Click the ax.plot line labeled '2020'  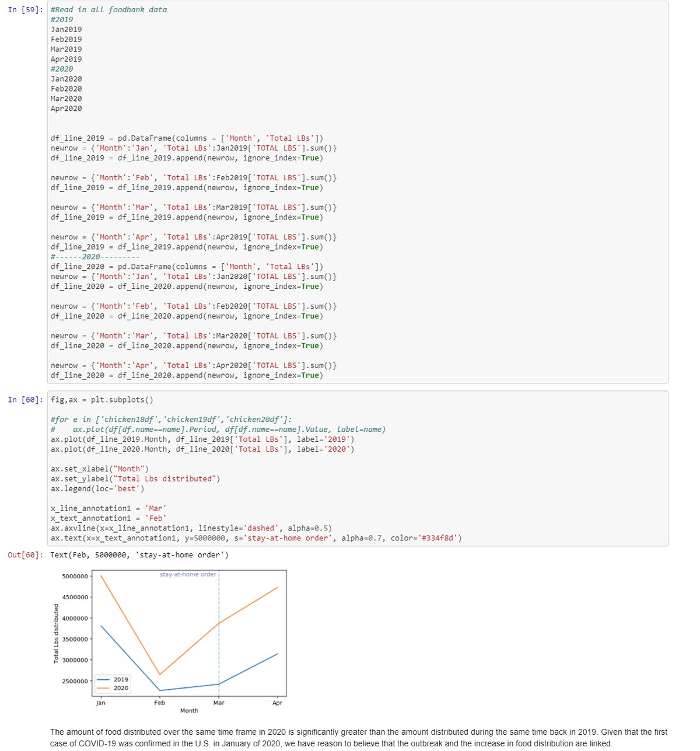tap(202, 449)
